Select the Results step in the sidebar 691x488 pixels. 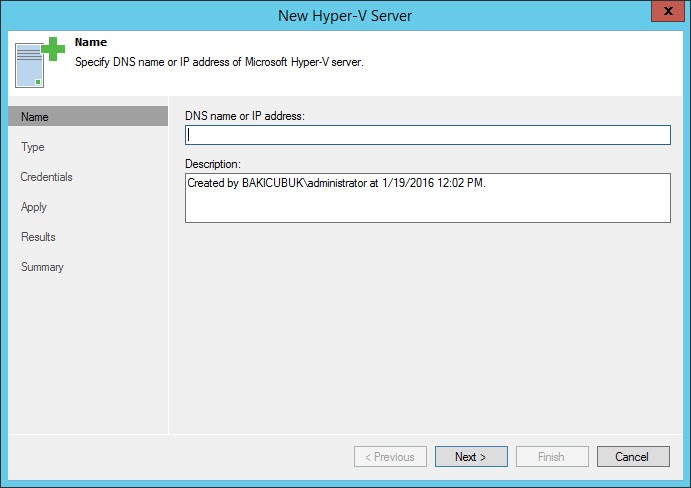(x=38, y=237)
